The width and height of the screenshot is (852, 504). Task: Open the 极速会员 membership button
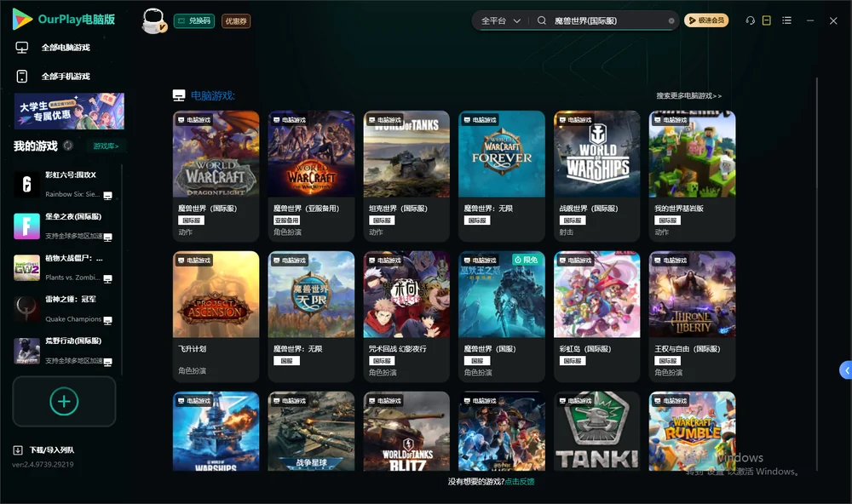pyautogui.click(x=706, y=20)
